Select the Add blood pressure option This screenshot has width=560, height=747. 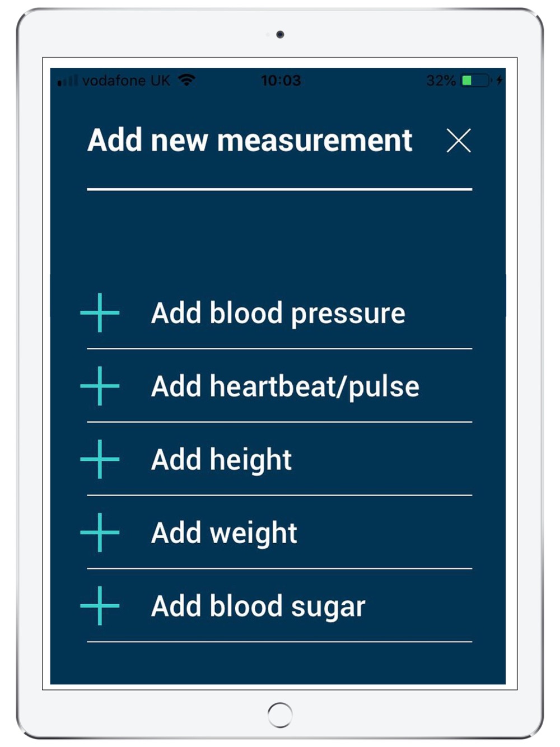coord(278,313)
